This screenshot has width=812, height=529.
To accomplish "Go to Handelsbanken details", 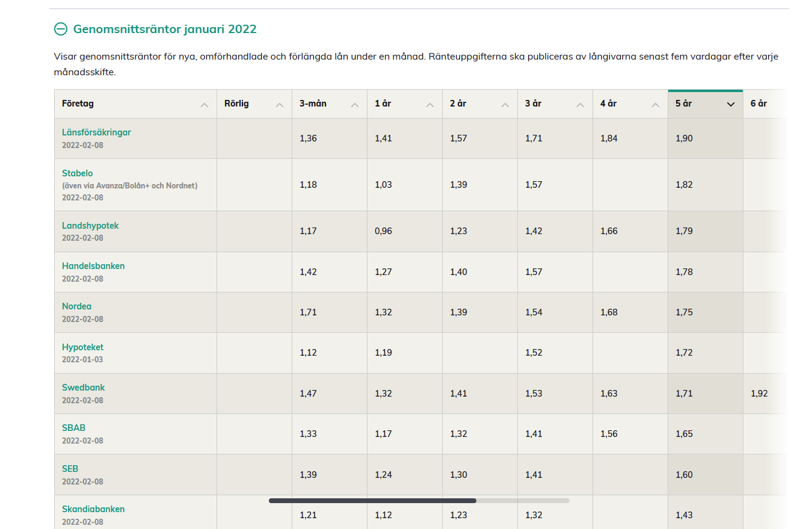I will click(93, 266).
